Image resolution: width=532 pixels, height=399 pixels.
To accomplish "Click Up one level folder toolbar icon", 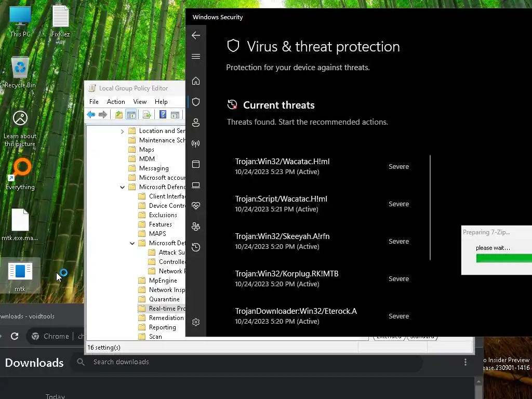I will click(119, 115).
